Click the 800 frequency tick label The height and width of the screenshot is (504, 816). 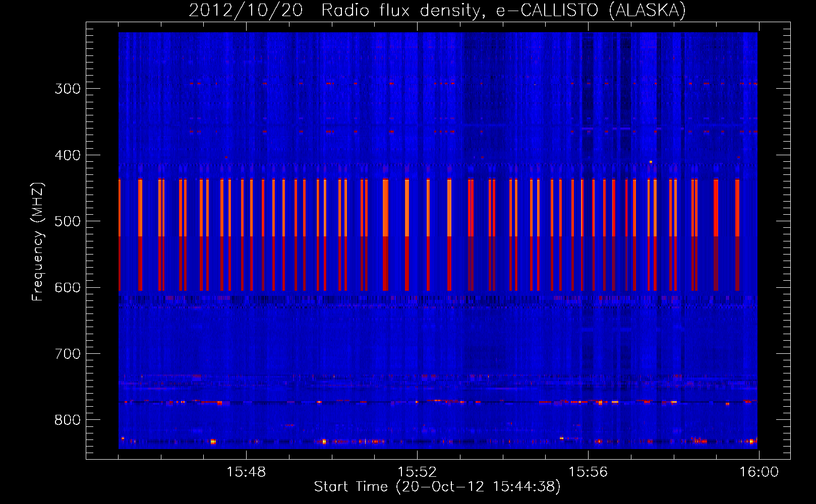[68, 420]
